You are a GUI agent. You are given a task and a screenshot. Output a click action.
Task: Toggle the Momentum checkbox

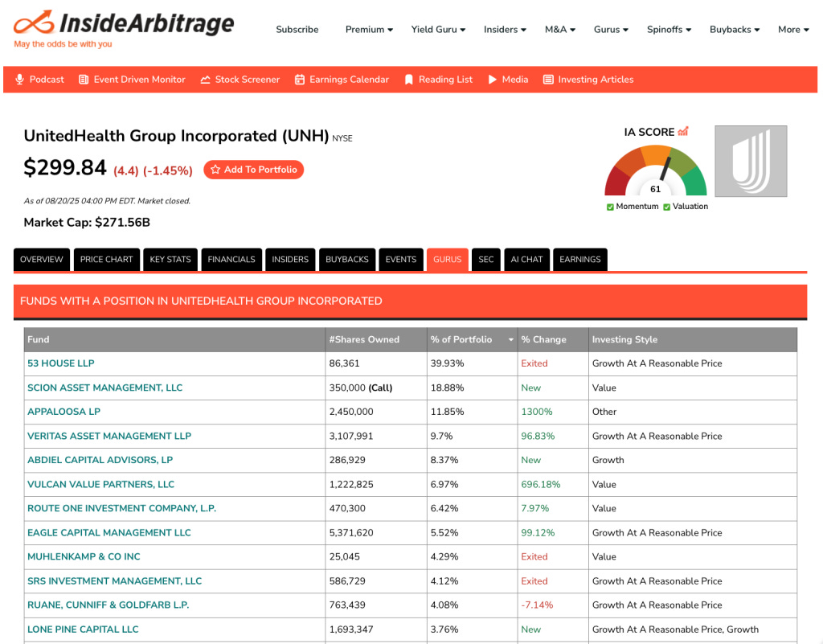coord(610,207)
